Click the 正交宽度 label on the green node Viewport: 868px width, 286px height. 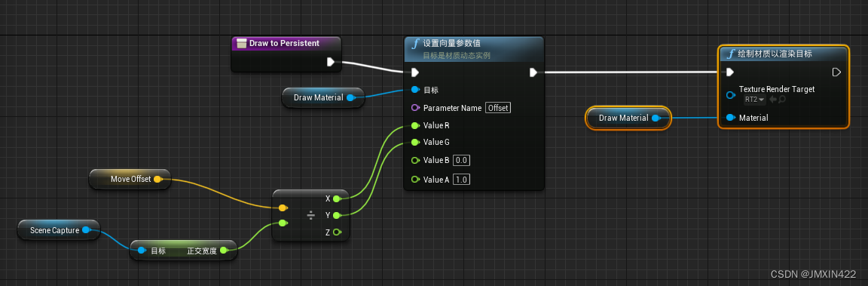pos(203,251)
